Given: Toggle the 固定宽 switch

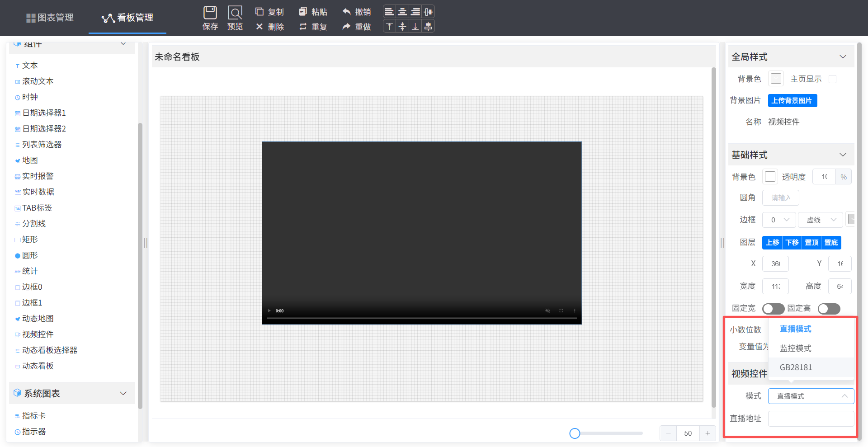Looking at the screenshot, I should (773, 309).
